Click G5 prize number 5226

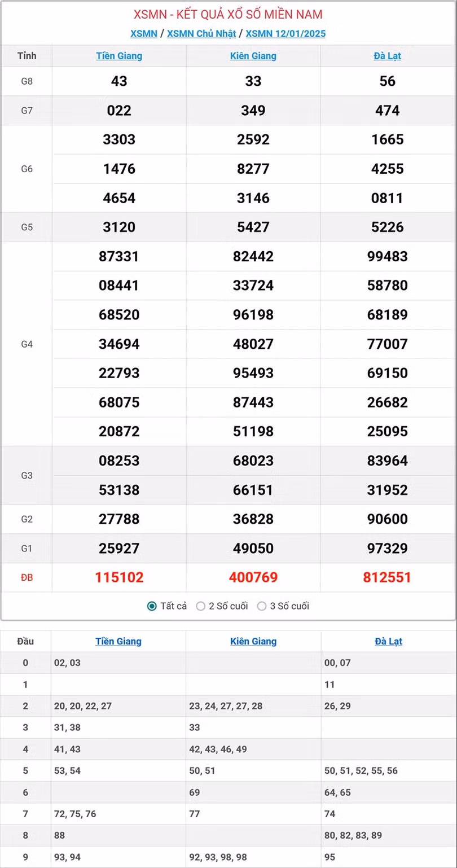[388, 227]
